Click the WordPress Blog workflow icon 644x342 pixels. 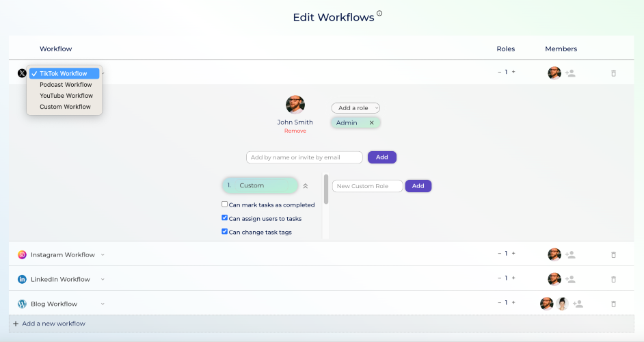[22, 304]
